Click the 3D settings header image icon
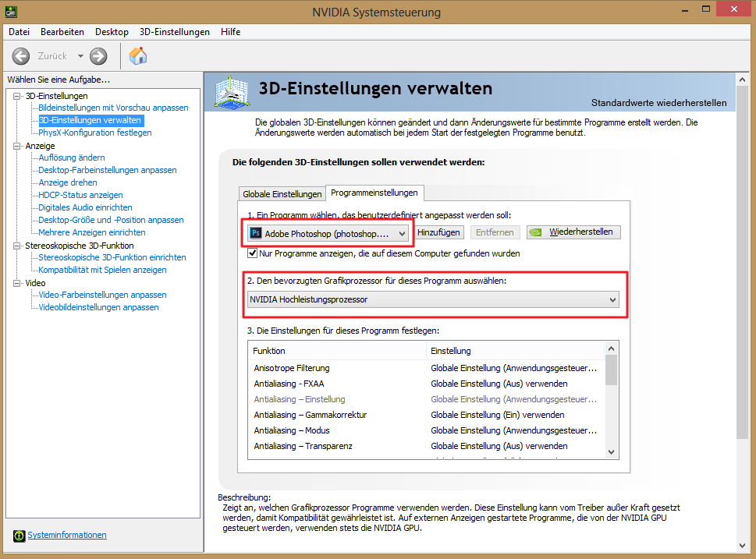756x559 pixels. coord(232,91)
